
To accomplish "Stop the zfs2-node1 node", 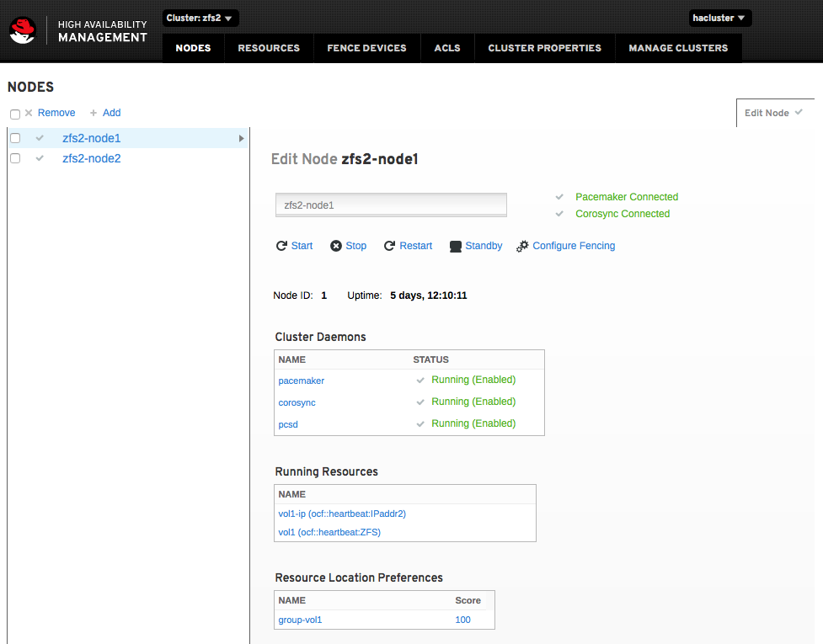I will 348,245.
